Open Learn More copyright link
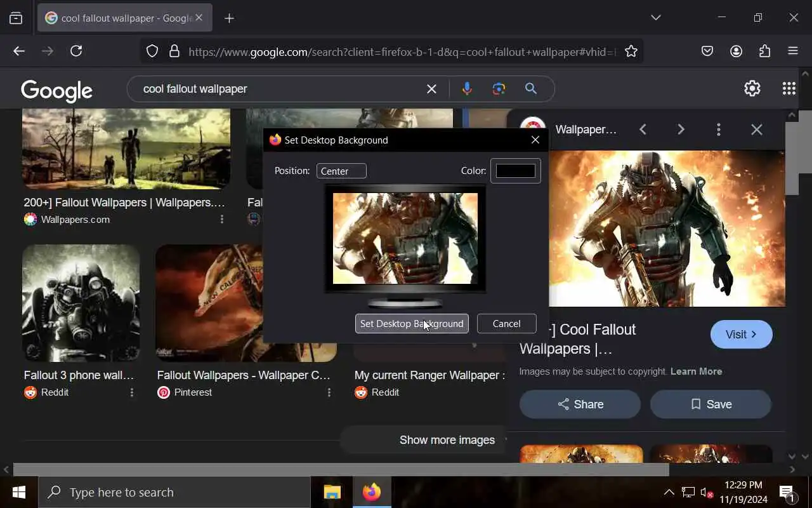This screenshot has width=812, height=508. [696, 371]
